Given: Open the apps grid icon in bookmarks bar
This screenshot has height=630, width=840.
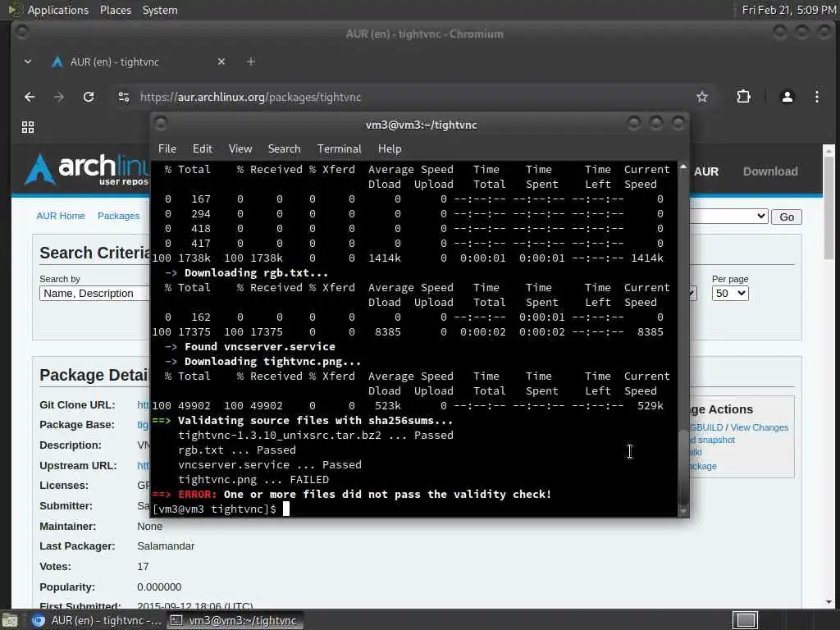Looking at the screenshot, I should 28,127.
